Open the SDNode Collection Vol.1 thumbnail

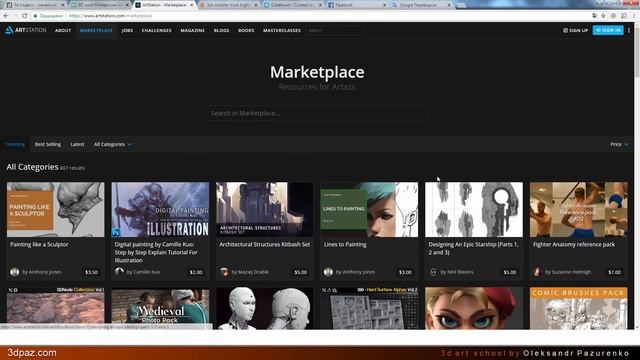point(56,308)
